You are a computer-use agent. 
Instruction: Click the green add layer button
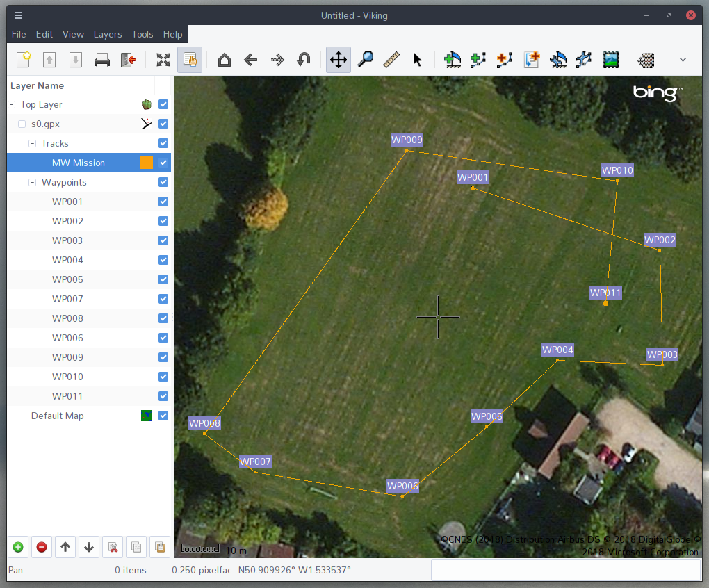point(18,547)
